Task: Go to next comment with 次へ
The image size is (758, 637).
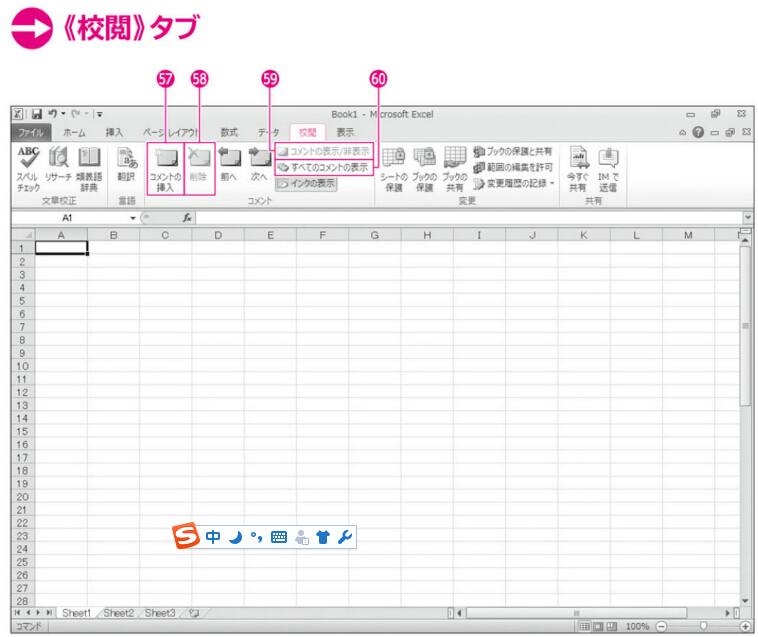Action: pos(260,164)
